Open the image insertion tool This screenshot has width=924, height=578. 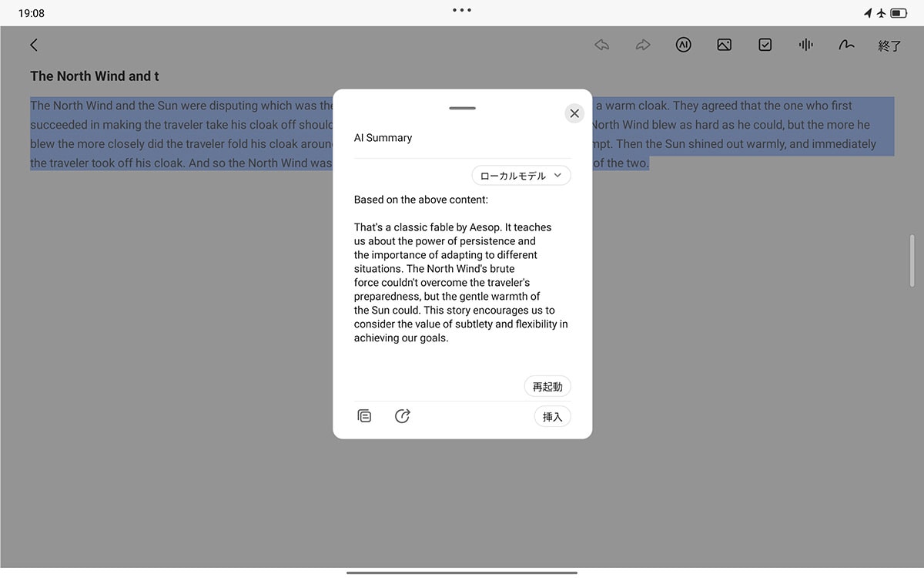[x=724, y=44]
